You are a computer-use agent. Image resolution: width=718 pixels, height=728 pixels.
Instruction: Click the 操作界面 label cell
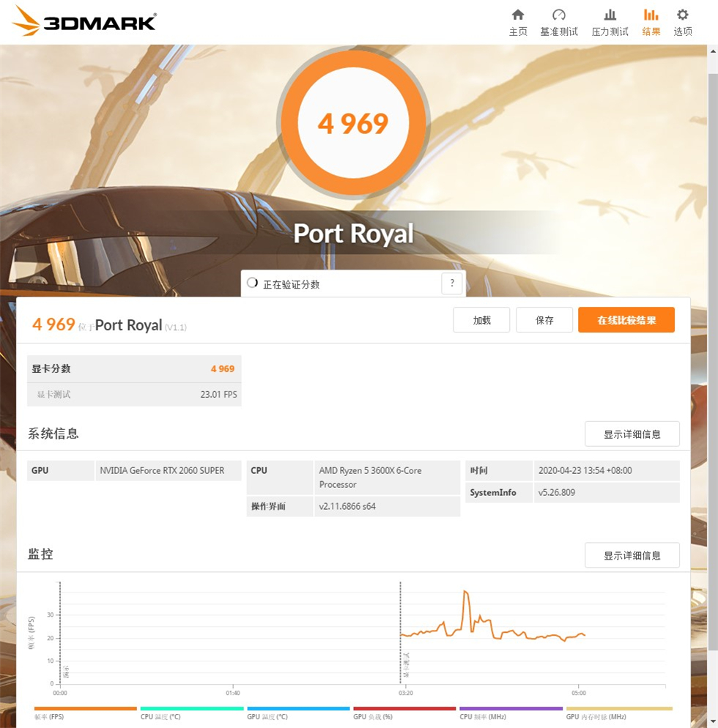pyautogui.click(x=280, y=506)
